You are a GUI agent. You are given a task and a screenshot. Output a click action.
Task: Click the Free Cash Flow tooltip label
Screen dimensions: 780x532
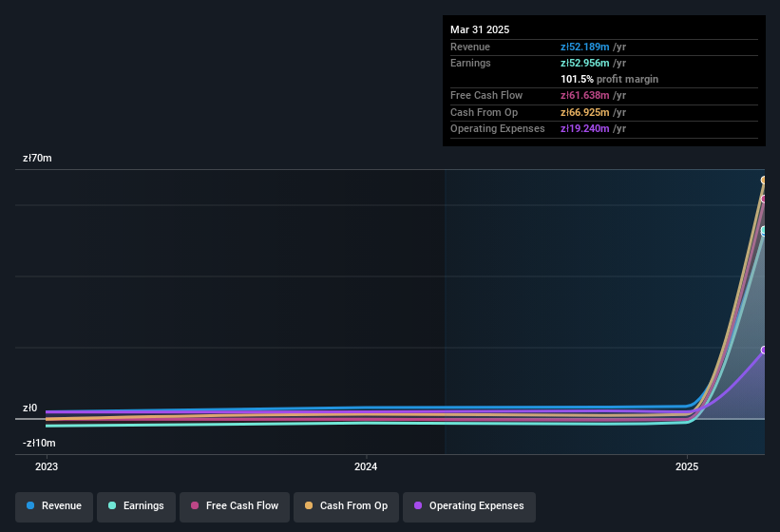tap(486, 95)
